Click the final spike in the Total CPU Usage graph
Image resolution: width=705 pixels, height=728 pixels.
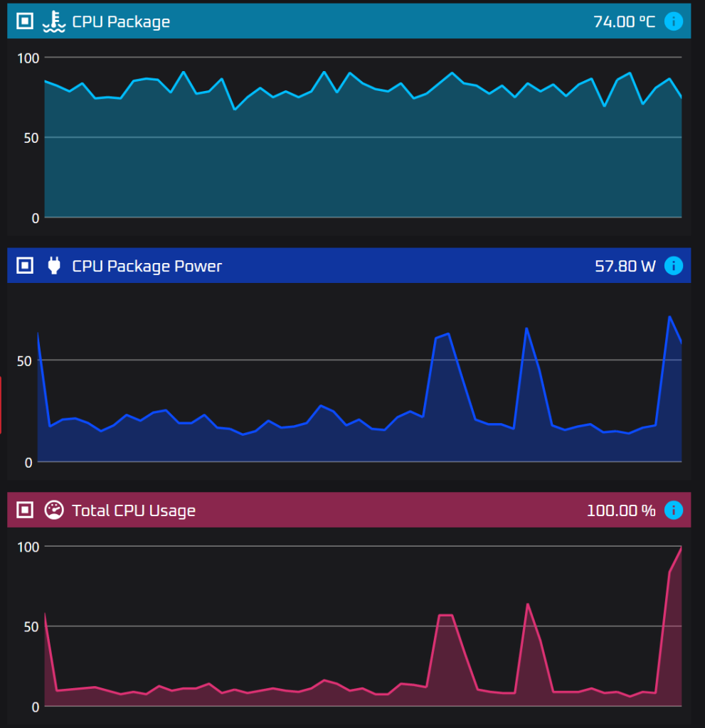(x=680, y=550)
